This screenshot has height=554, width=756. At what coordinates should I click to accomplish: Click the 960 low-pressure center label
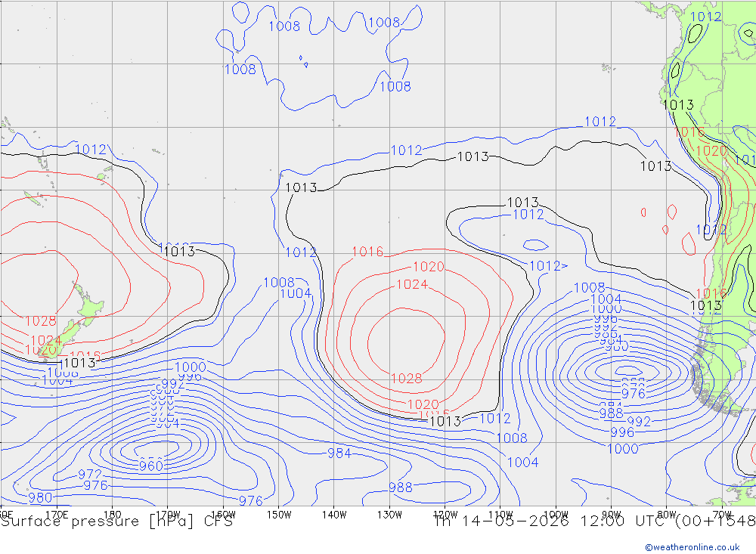pyautogui.click(x=151, y=466)
